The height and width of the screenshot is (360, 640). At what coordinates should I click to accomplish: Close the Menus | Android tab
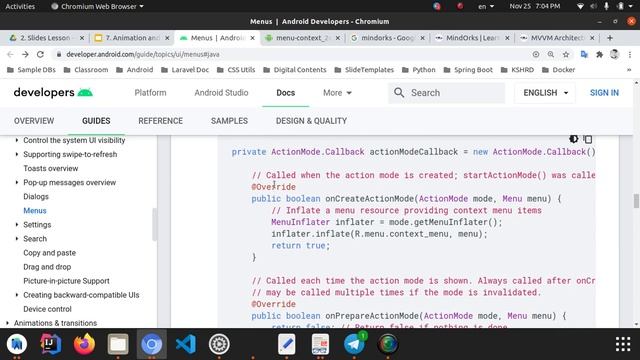[x=253, y=38]
